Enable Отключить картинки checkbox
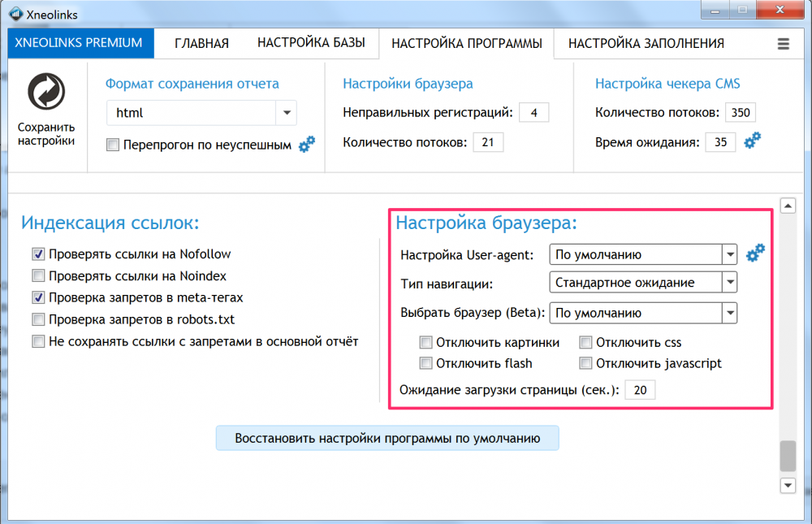 coord(425,342)
